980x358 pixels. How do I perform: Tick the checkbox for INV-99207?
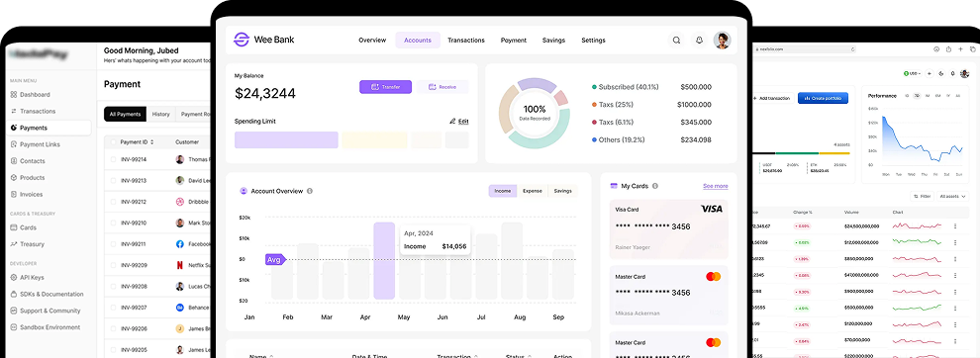pyautogui.click(x=113, y=308)
